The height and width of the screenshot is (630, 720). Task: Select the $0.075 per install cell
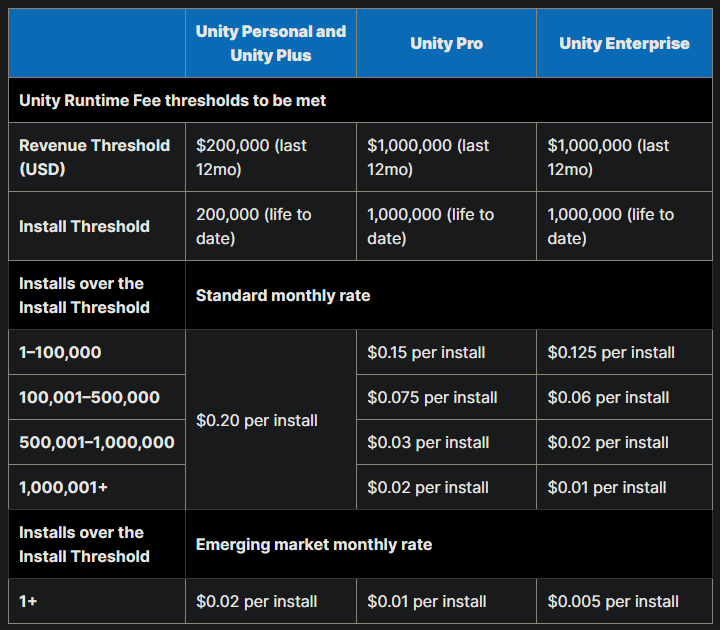[446, 397]
